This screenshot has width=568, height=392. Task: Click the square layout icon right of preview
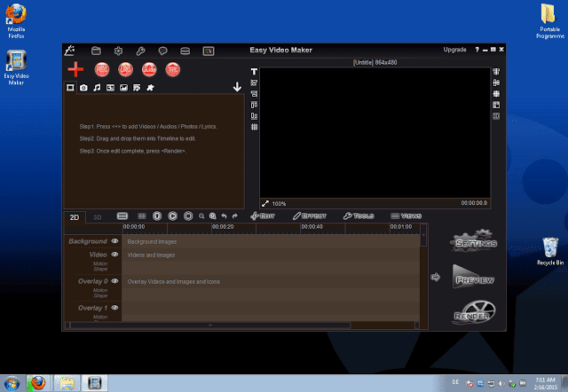coord(496,105)
